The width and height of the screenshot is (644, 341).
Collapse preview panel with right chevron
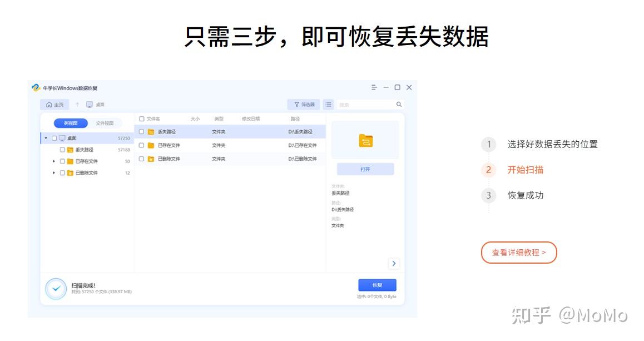pyautogui.click(x=394, y=263)
